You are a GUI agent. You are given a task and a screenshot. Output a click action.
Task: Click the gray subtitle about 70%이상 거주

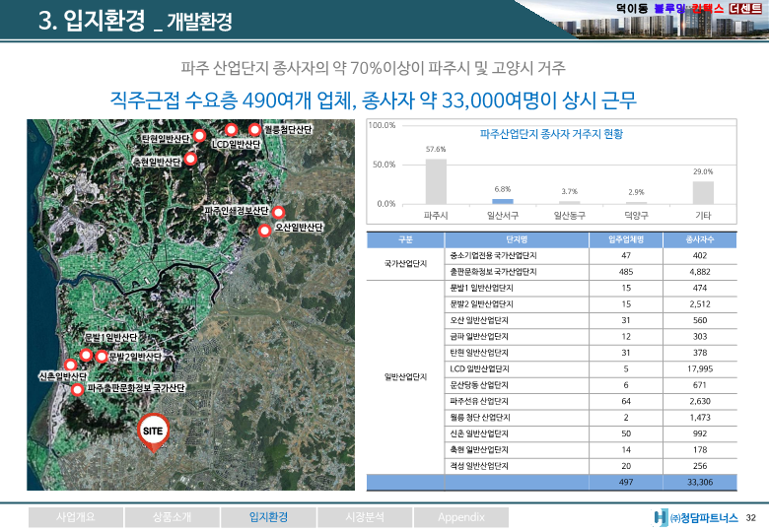click(374, 68)
